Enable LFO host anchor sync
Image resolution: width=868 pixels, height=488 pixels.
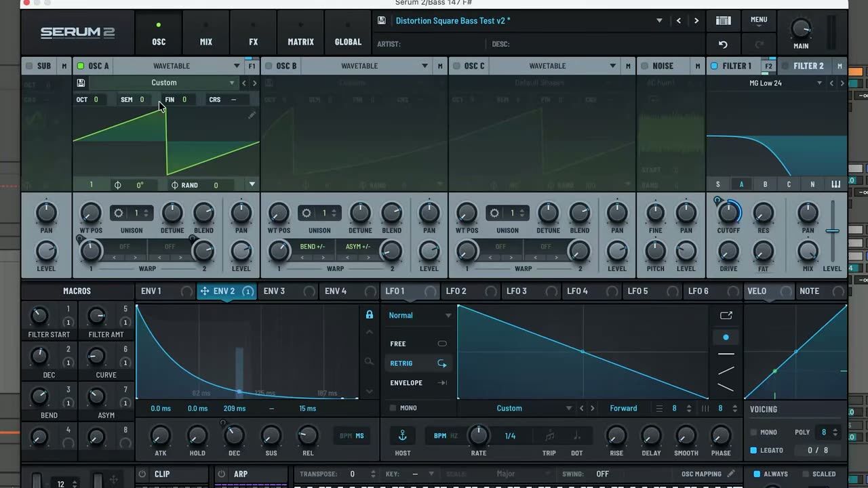coord(402,435)
